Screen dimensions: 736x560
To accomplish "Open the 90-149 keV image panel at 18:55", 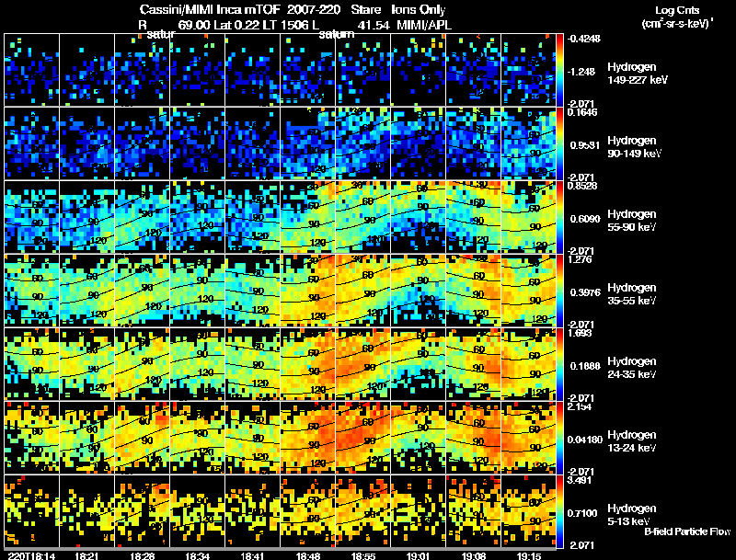I will [363, 143].
